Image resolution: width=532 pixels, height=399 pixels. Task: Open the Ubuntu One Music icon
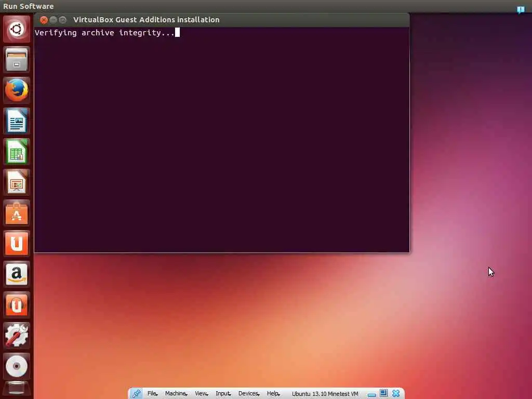pyautogui.click(x=17, y=305)
